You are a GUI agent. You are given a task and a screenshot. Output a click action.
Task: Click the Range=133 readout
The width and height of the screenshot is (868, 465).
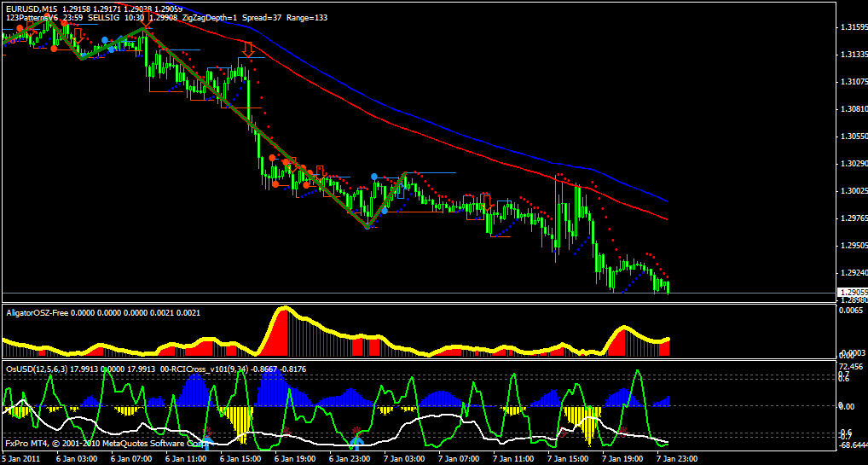click(307, 18)
